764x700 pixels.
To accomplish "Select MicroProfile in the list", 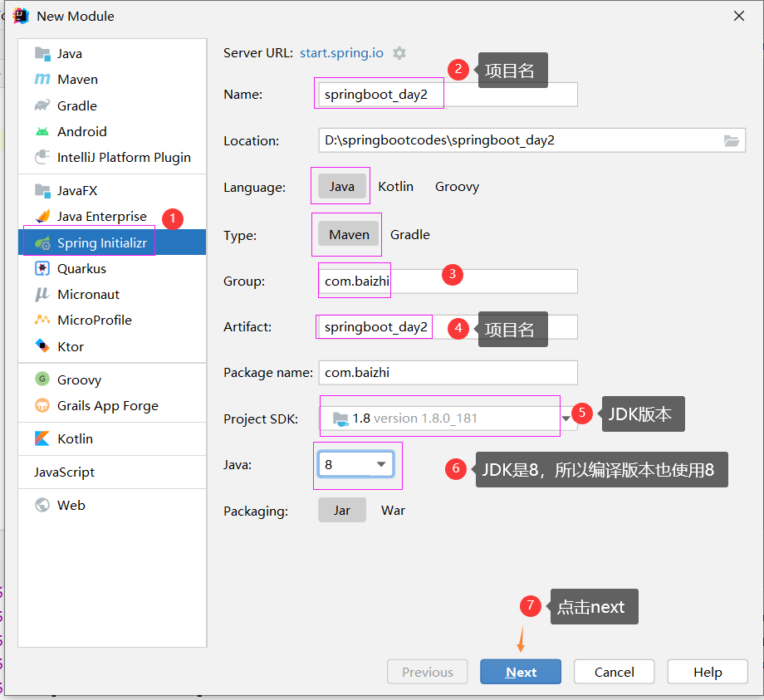I will pos(112,320).
